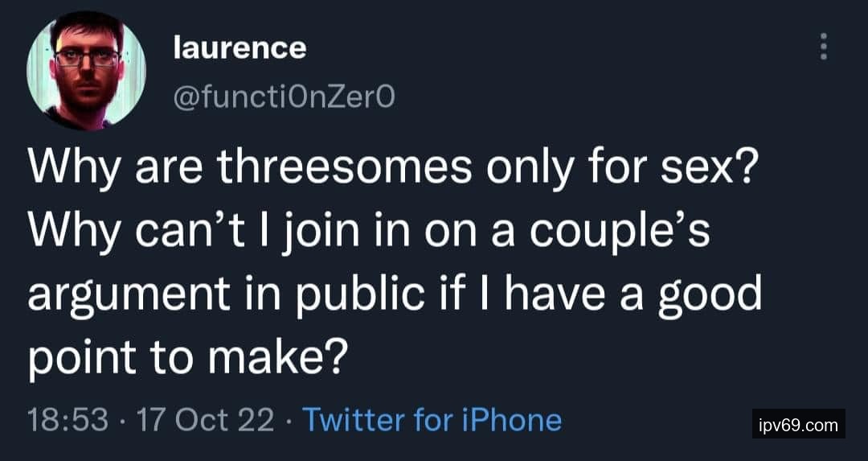Open the "laurence" display name profile

240,48
